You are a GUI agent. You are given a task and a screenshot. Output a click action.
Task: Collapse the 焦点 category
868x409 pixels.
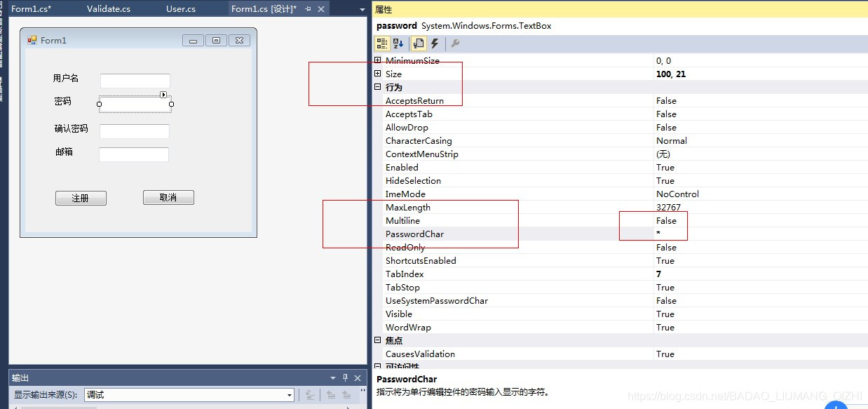point(378,340)
